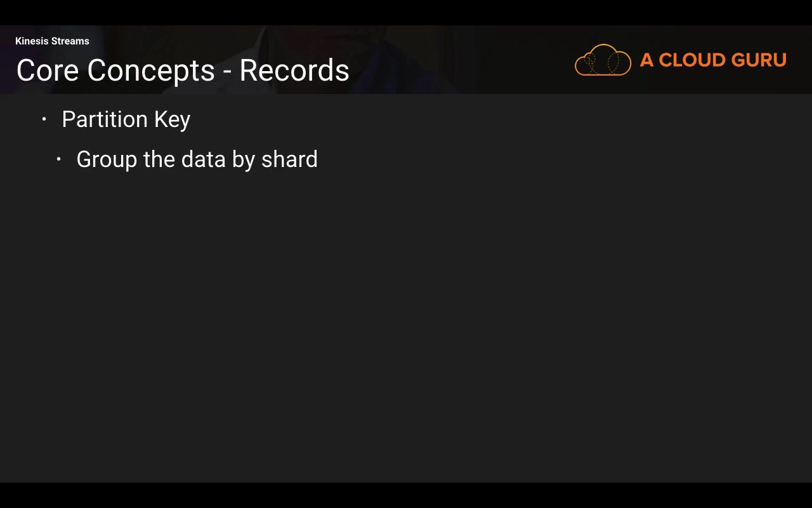This screenshot has height=508, width=812.
Task: Click the word "Records" in the title
Action: click(x=294, y=70)
